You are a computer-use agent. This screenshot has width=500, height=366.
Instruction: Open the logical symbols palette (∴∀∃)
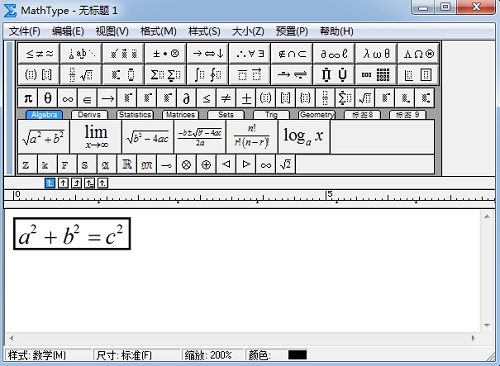pos(250,53)
